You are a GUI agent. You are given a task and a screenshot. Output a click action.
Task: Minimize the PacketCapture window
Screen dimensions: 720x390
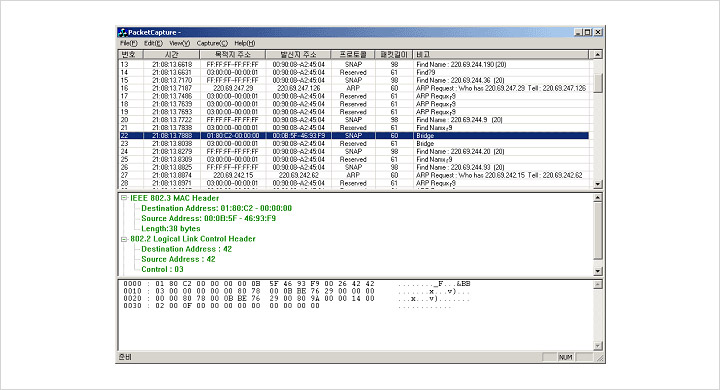tap(578, 32)
